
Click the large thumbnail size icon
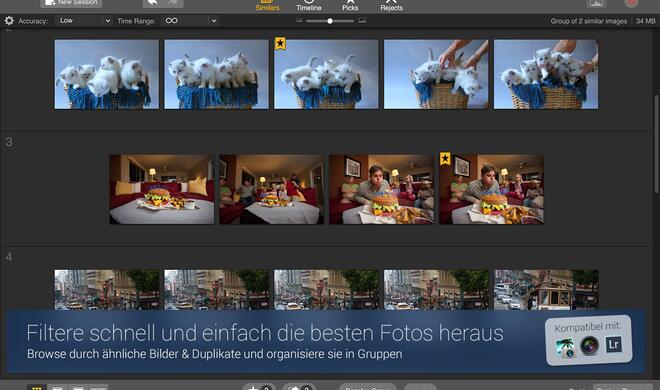(362, 20)
